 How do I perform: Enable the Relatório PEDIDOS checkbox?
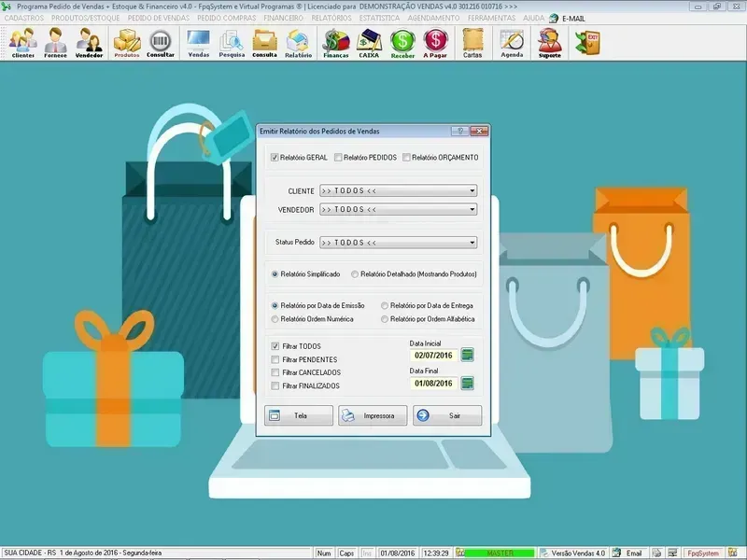(338, 158)
